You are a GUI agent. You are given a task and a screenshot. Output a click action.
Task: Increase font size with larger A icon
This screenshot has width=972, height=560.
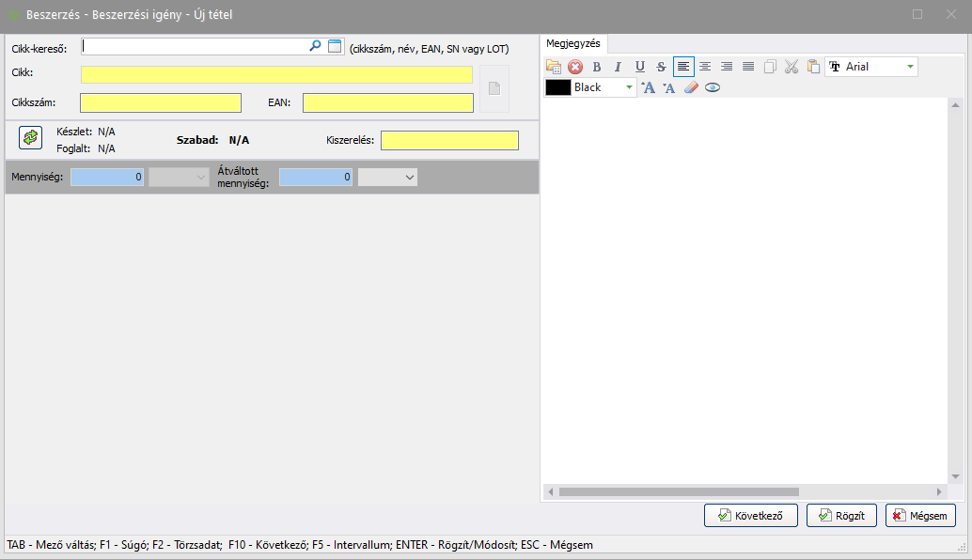(648, 87)
